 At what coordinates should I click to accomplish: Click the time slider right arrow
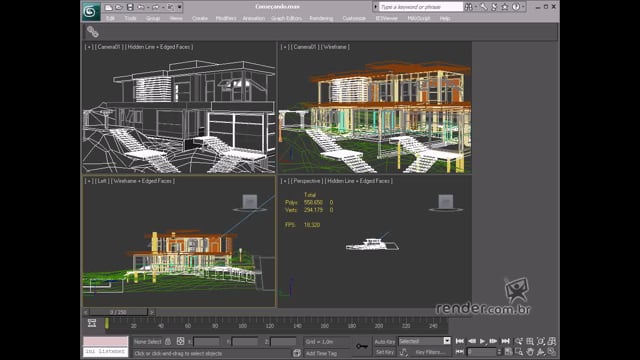coord(151,312)
